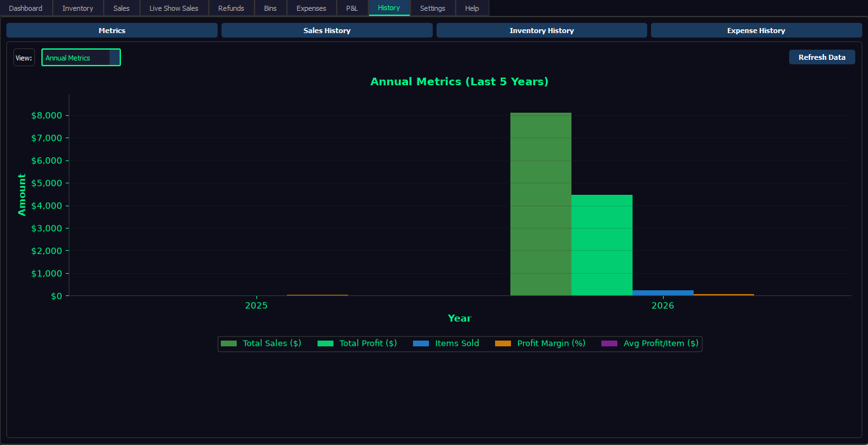
Task: Click the Metrics button
Action: tap(112, 31)
